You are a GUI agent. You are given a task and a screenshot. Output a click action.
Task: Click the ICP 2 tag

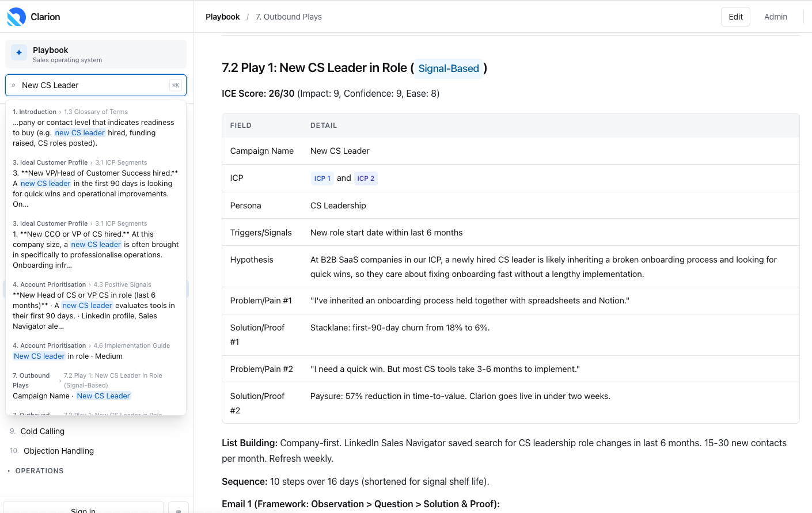pyautogui.click(x=366, y=178)
